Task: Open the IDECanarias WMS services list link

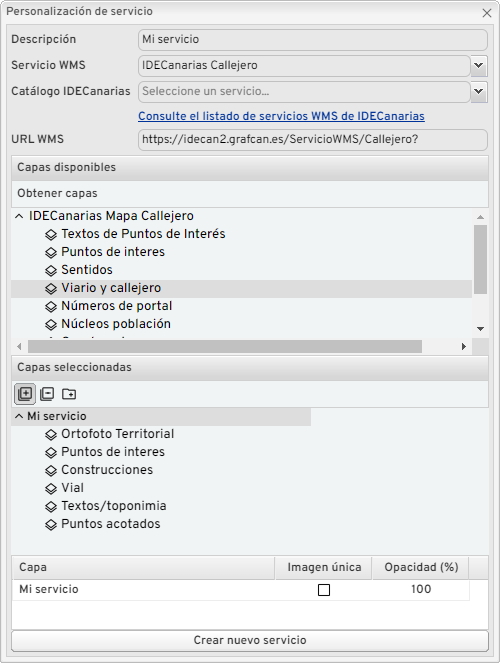Action: click(x=281, y=116)
